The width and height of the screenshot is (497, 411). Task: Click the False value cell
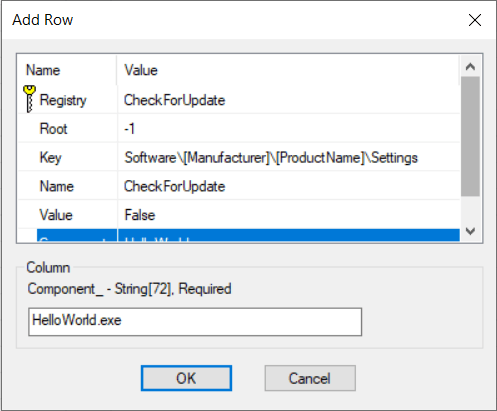[x=140, y=215]
